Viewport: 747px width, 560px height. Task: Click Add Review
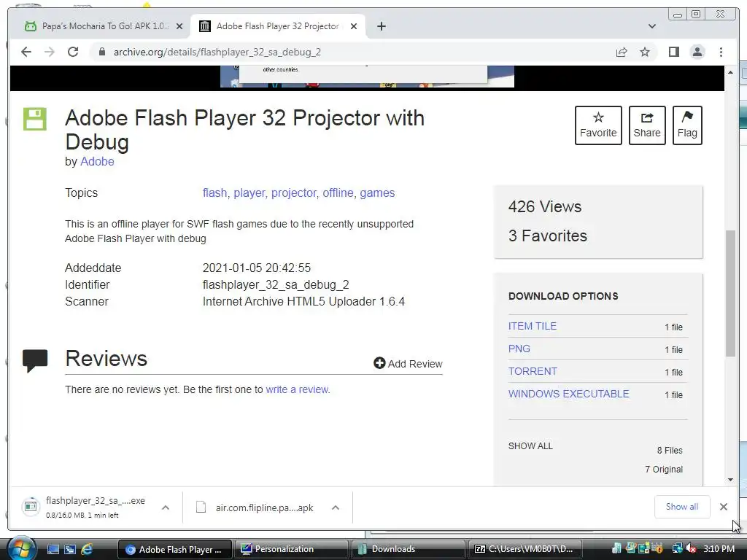tap(409, 363)
